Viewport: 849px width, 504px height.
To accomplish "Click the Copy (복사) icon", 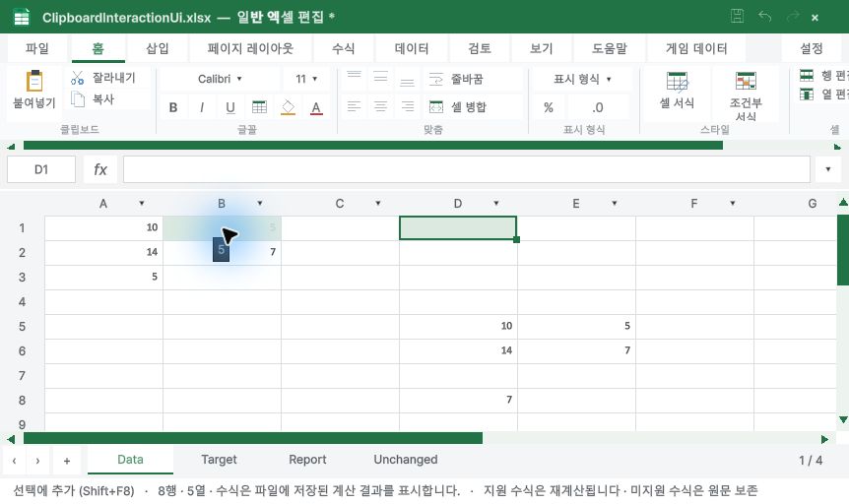I will pyautogui.click(x=78, y=99).
